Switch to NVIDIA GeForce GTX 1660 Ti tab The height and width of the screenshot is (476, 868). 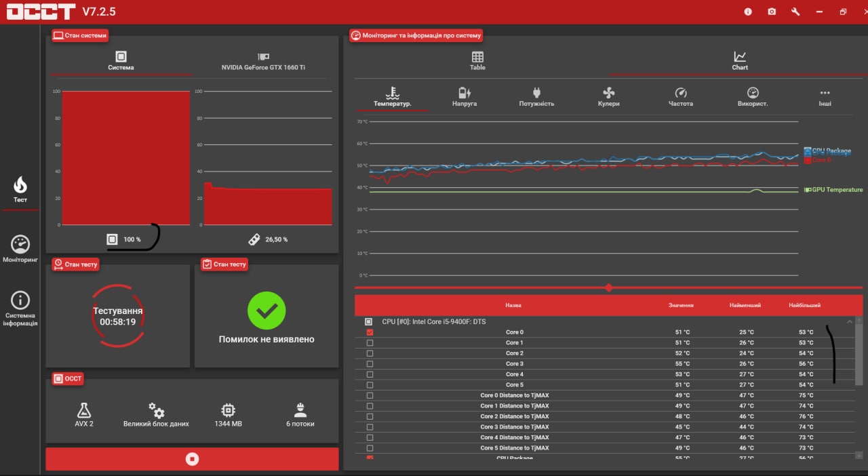pyautogui.click(x=263, y=61)
